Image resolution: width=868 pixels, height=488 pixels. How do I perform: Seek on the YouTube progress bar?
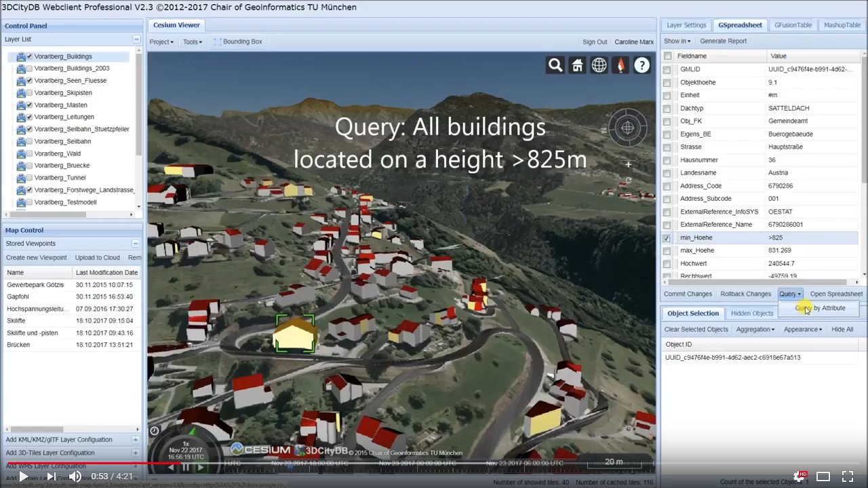click(434, 464)
